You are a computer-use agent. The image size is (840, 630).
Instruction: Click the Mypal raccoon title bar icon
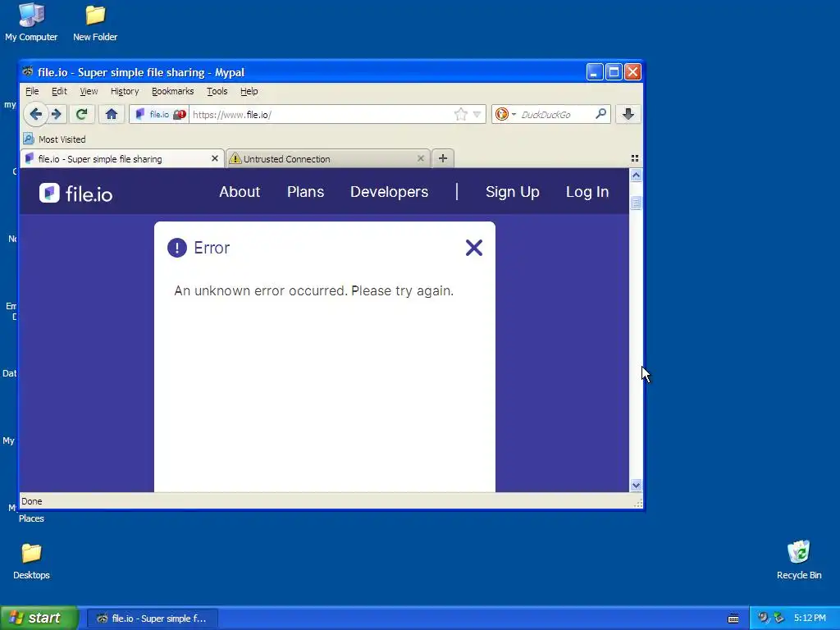pos(28,72)
